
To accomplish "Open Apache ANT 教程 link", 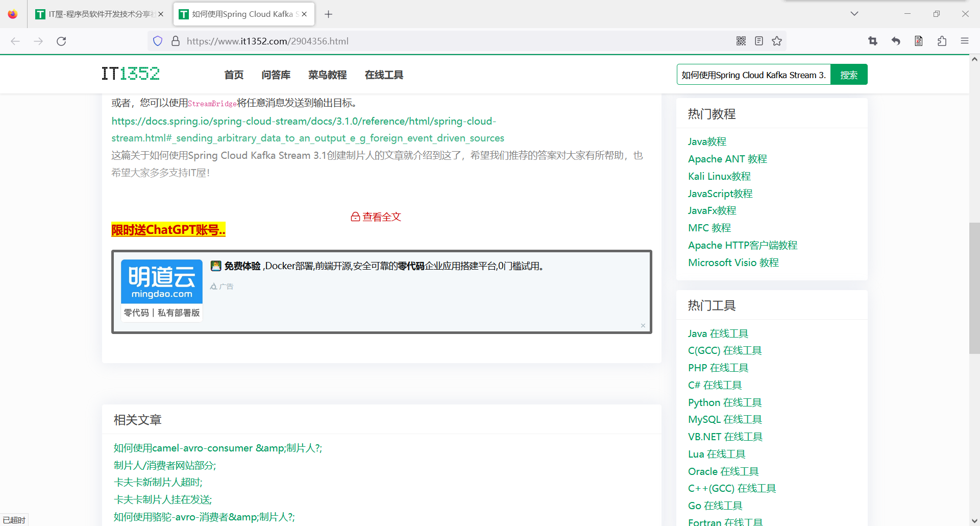I will pos(727,159).
